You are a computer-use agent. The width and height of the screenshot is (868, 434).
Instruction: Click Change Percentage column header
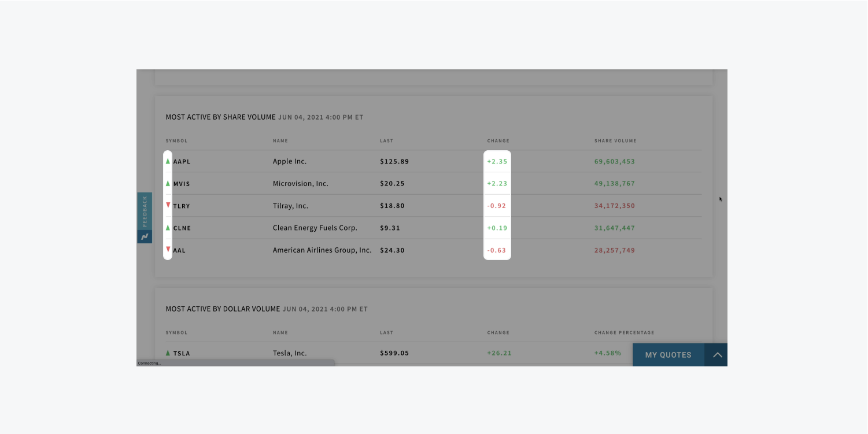coord(625,333)
